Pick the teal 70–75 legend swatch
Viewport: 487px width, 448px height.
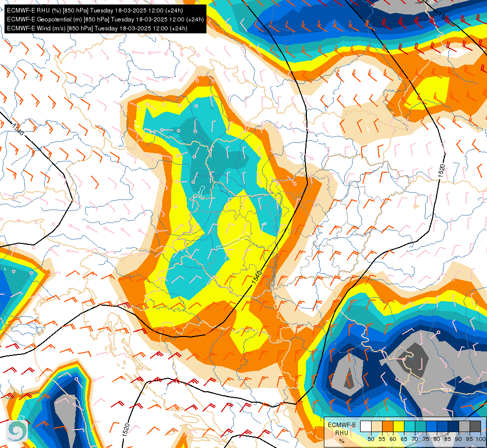(x=420, y=426)
